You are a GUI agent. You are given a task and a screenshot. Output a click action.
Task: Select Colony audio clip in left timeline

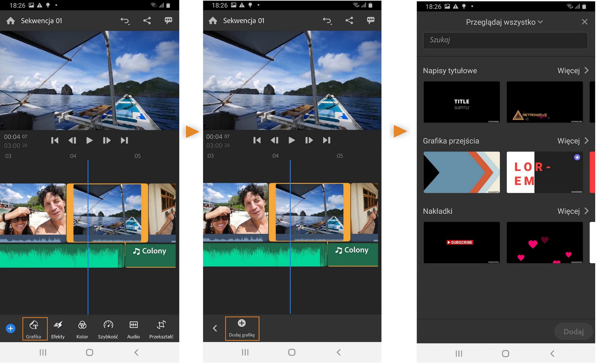pyautogui.click(x=150, y=255)
